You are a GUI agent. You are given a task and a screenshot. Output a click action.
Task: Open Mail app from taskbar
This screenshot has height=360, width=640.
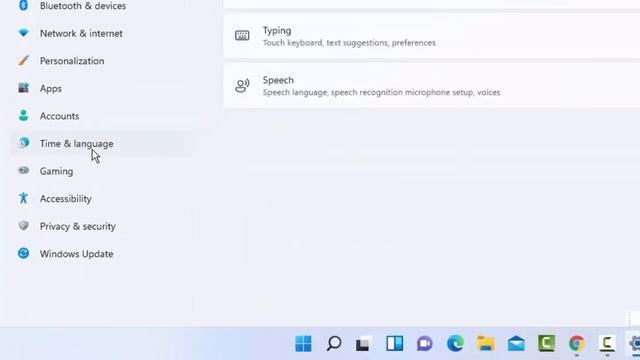point(516,344)
